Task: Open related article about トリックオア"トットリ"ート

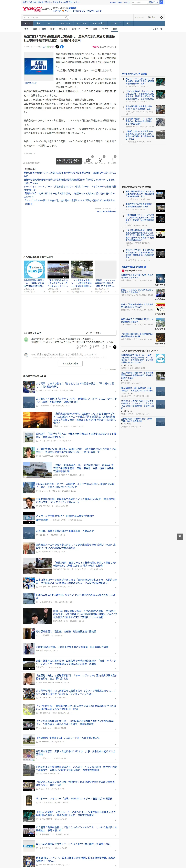Action: pos(70,188)
